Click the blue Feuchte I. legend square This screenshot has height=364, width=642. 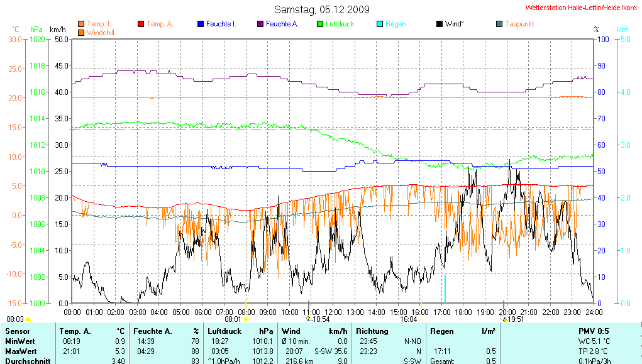pos(201,24)
